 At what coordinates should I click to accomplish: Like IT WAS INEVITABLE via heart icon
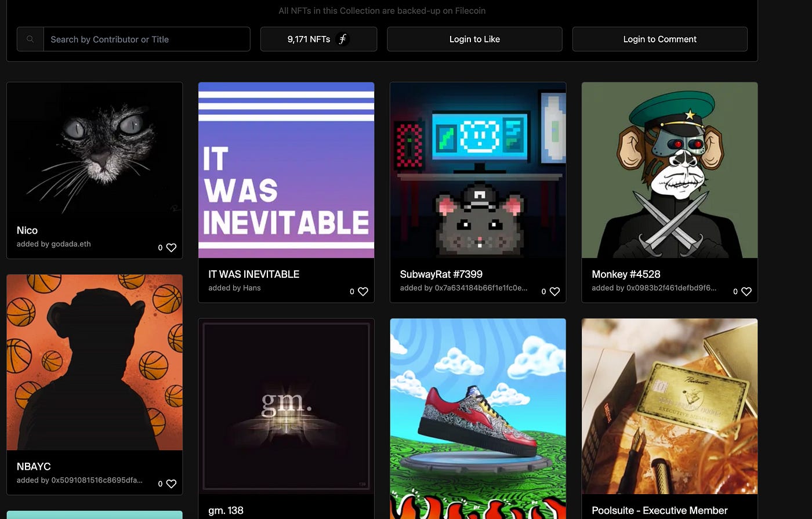pyautogui.click(x=363, y=292)
